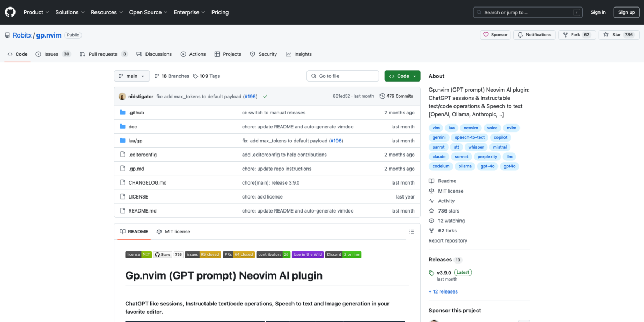The width and height of the screenshot is (644, 322).
Task: Expand the main branch dropdown
Action: pyautogui.click(x=131, y=76)
